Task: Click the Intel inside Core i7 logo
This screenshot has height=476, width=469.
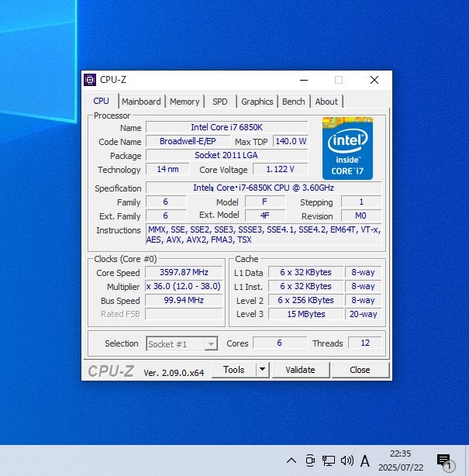Action: click(347, 148)
